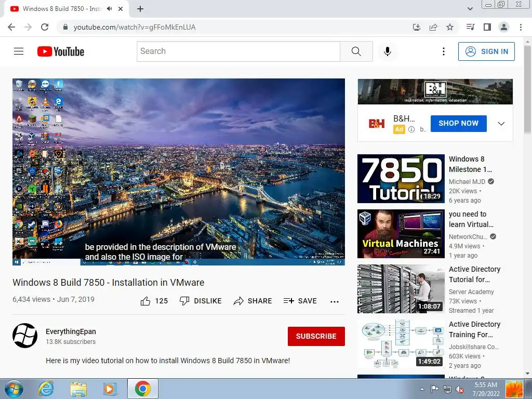
Task: Open Windows Explorer folder on taskbar
Action: (78, 389)
